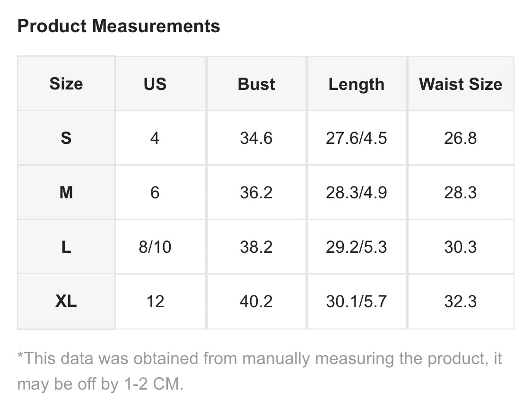The width and height of the screenshot is (532, 418).
Task: Select the US size 12 cell
Action: [155, 301]
